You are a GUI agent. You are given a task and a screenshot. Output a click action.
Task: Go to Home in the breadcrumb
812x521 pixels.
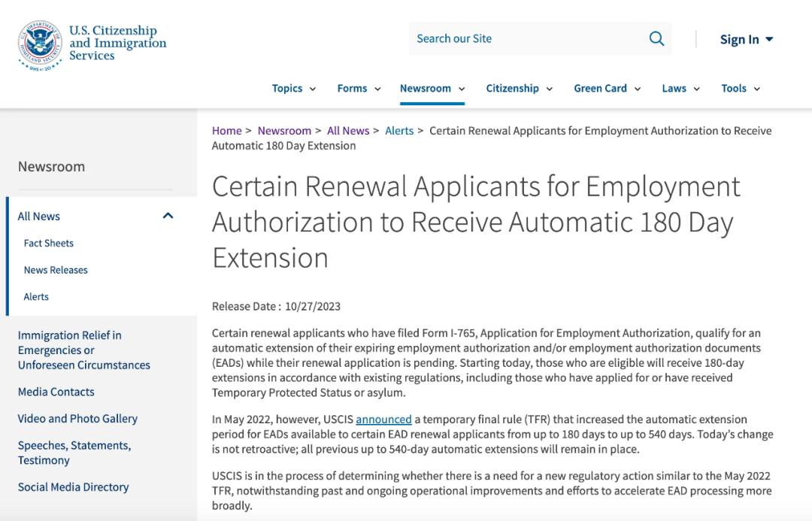point(227,131)
